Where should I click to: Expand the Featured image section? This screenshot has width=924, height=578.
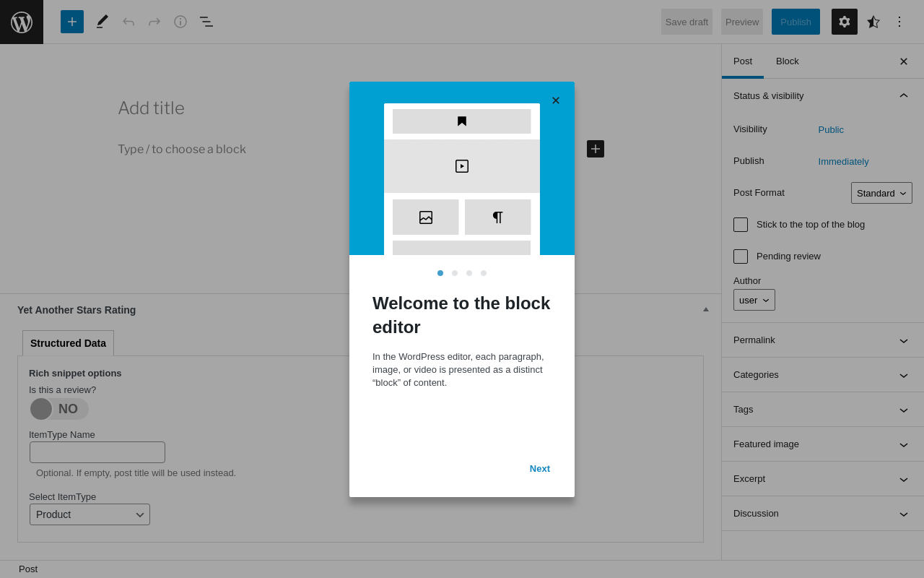coord(823,444)
